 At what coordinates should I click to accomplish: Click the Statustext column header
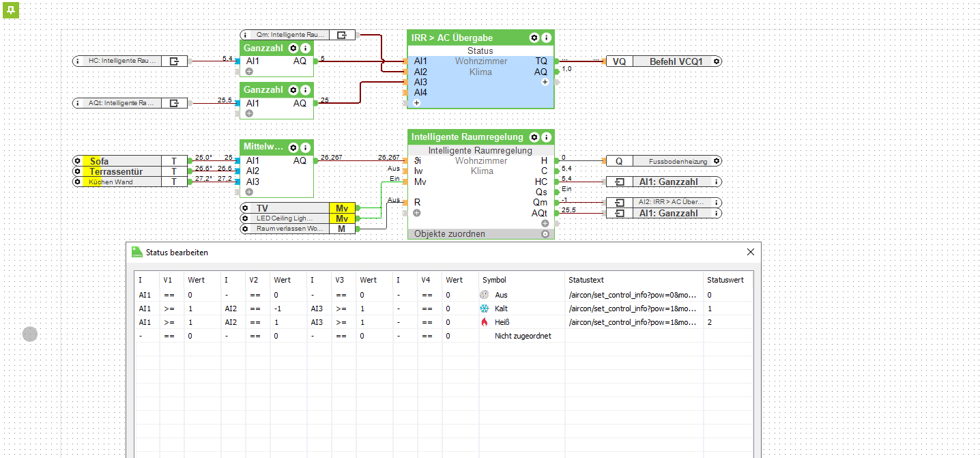pos(586,280)
